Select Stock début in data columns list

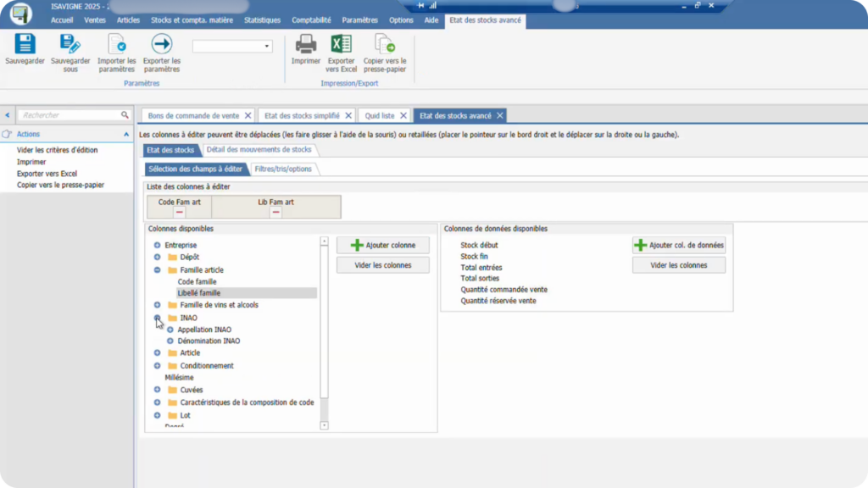click(x=479, y=245)
